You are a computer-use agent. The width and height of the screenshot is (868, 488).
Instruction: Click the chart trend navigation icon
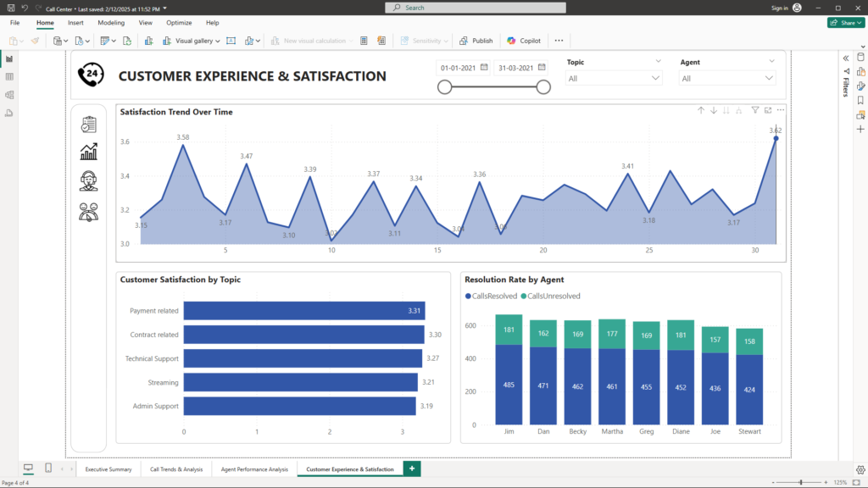[89, 152]
